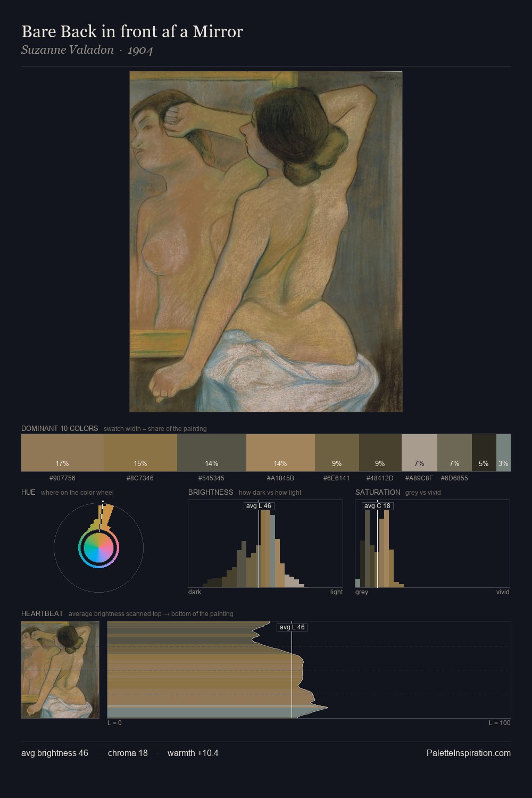This screenshot has height=798, width=532.
Task: Click hex label #8C7346
Action: click(x=140, y=478)
